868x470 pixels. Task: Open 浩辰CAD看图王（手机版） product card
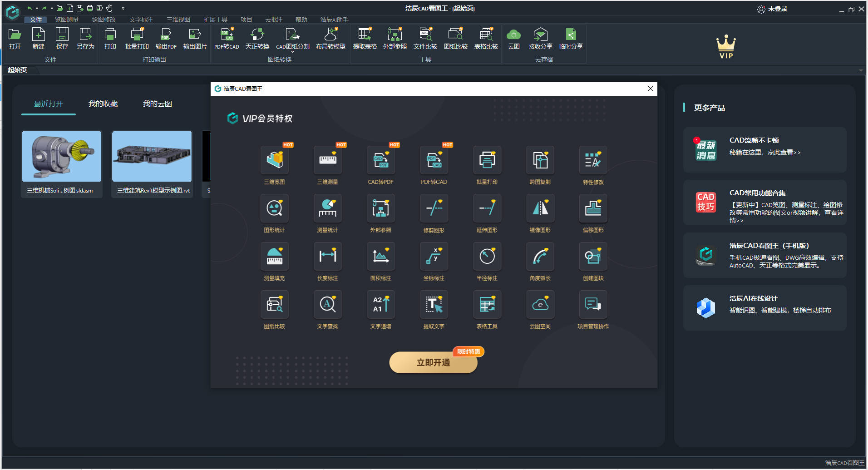tap(765, 255)
